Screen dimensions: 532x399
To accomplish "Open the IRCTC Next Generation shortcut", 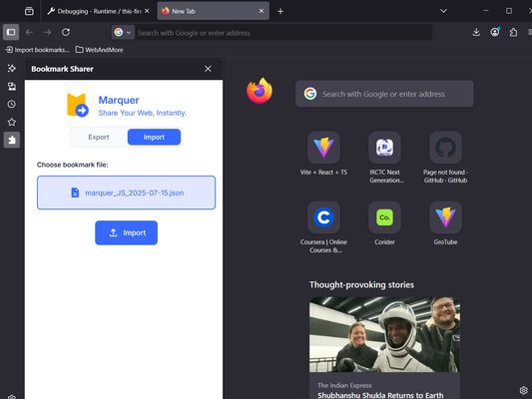I will (384, 158).
